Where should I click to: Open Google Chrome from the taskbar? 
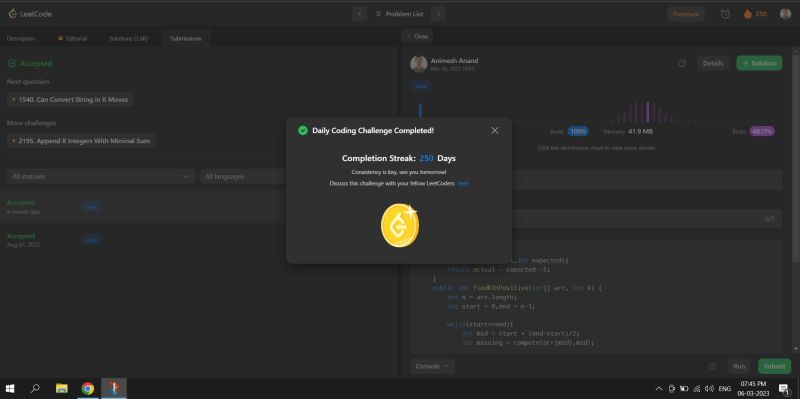pyautogui.click(x=88, y=389)
